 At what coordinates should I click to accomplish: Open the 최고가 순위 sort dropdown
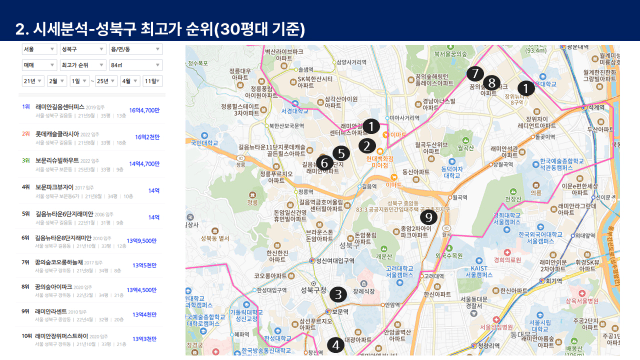coord(83,65)
